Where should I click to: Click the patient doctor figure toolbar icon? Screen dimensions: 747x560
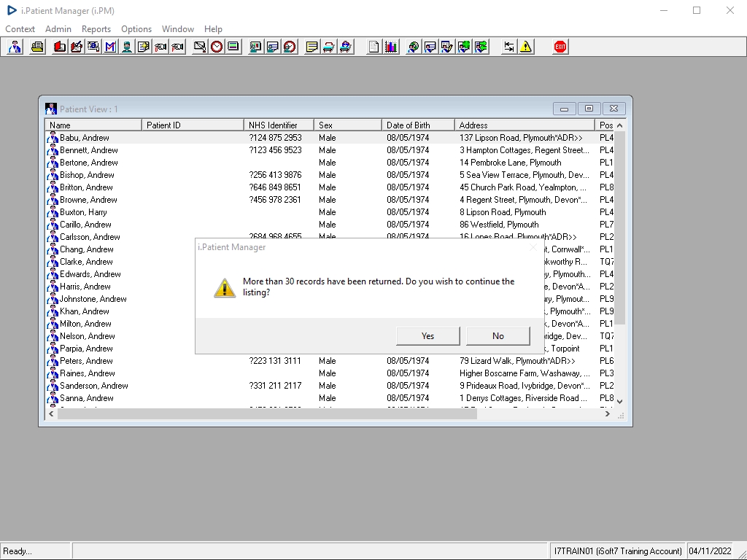[15, 47]
